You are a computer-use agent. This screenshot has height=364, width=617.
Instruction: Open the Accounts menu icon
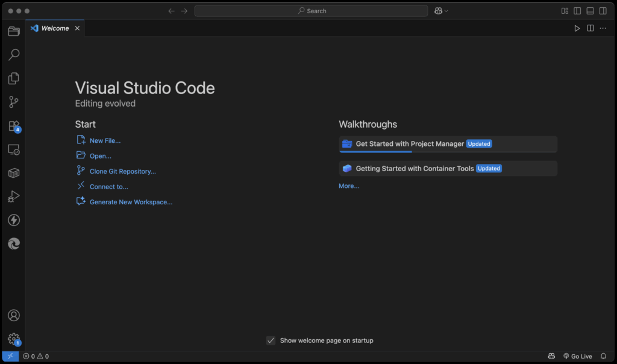(14, 315)
